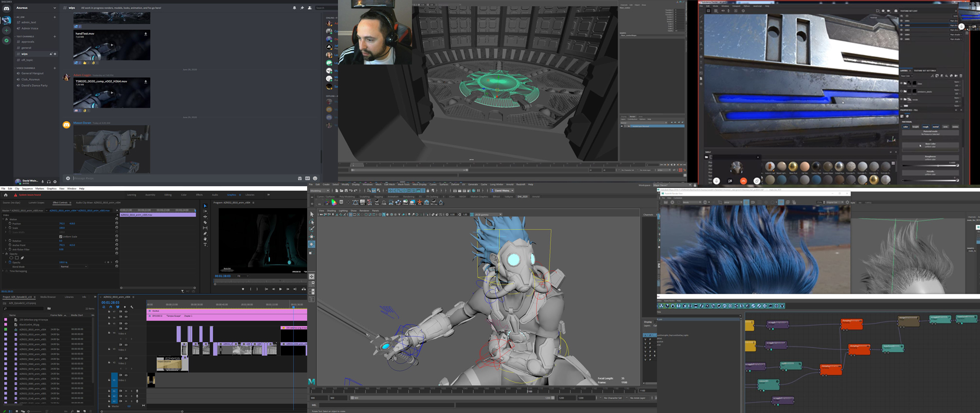Open notification bell in Discord header
This screenshot has height=413, width=980.
pyautogui.click(x=294, y=8)
